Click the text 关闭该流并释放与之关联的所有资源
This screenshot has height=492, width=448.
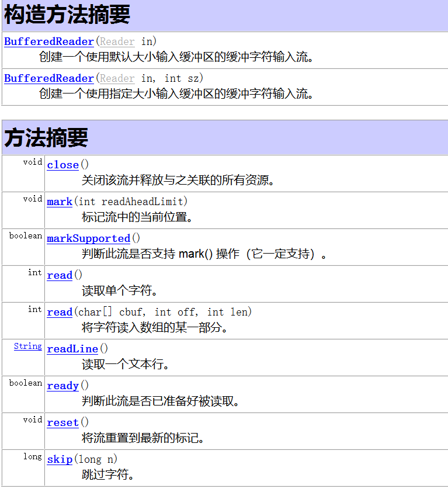(178, 180)
